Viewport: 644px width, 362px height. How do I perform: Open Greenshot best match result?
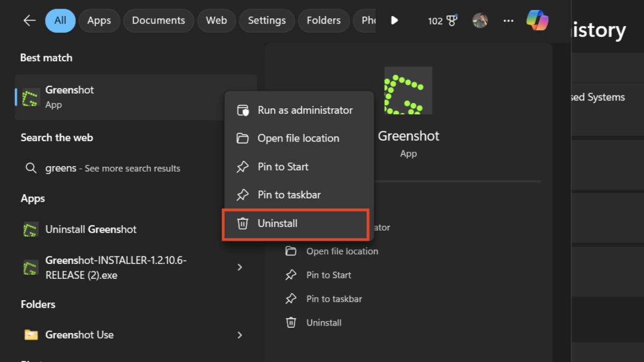[136, 97]
